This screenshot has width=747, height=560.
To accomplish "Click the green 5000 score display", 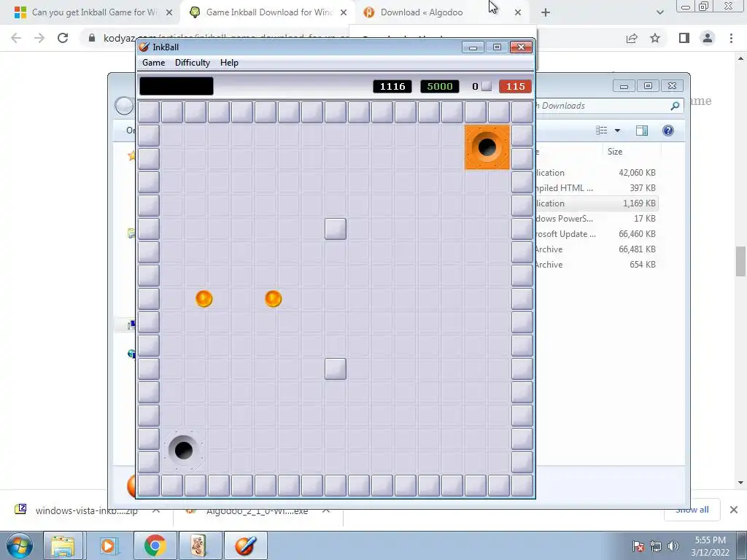I will [x=440, y=86].
